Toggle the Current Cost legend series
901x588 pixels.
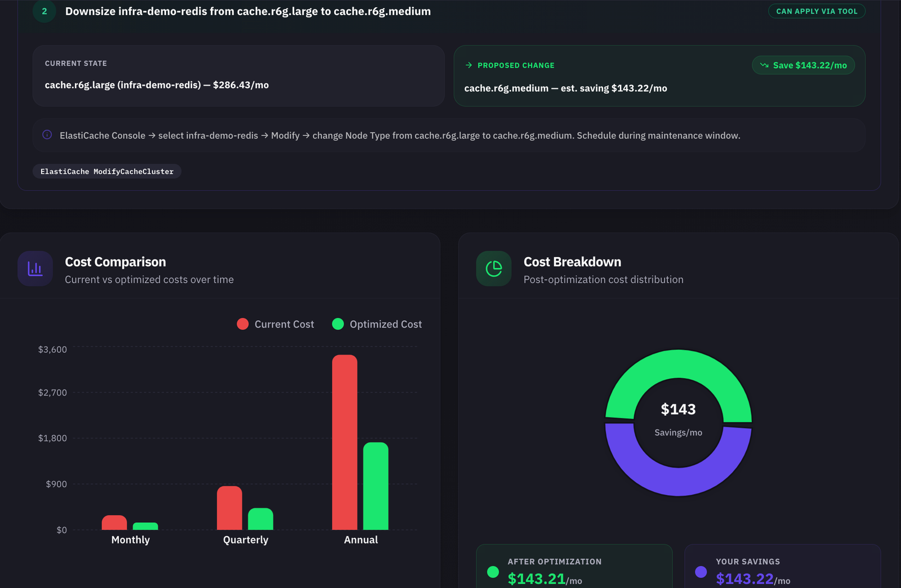click(x=275, y=324)
